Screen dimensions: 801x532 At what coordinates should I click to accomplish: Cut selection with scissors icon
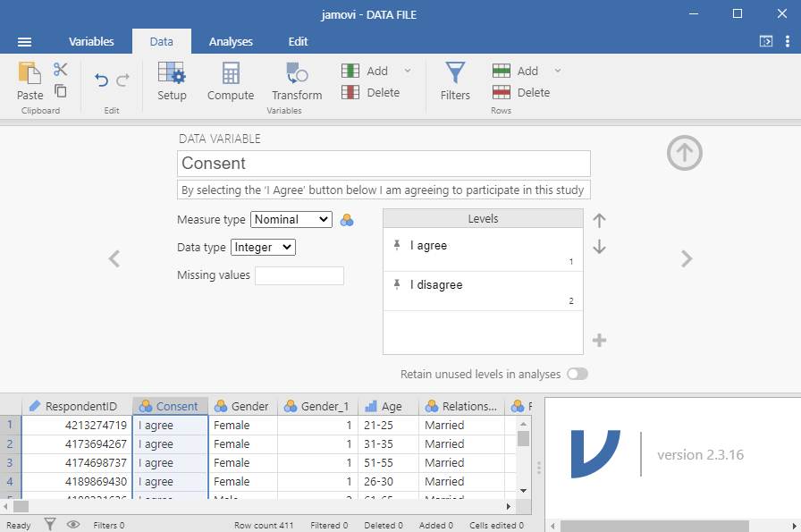[x=60, y=69]
